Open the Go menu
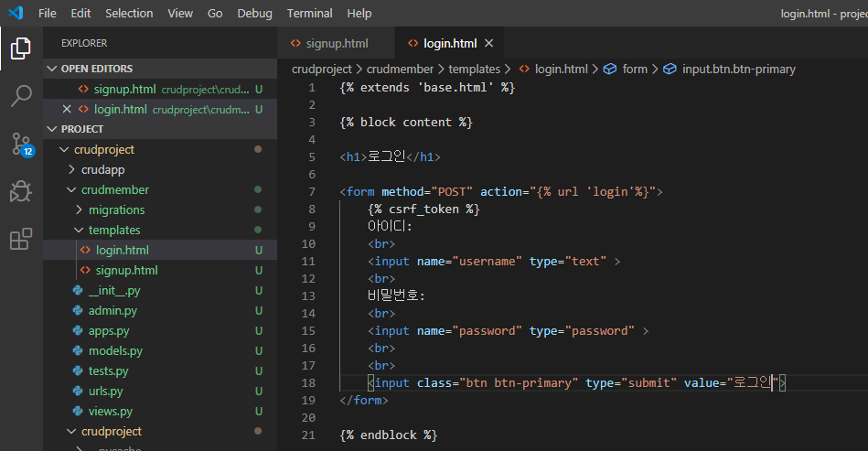 pyautogui.click(x=215, y=14)
